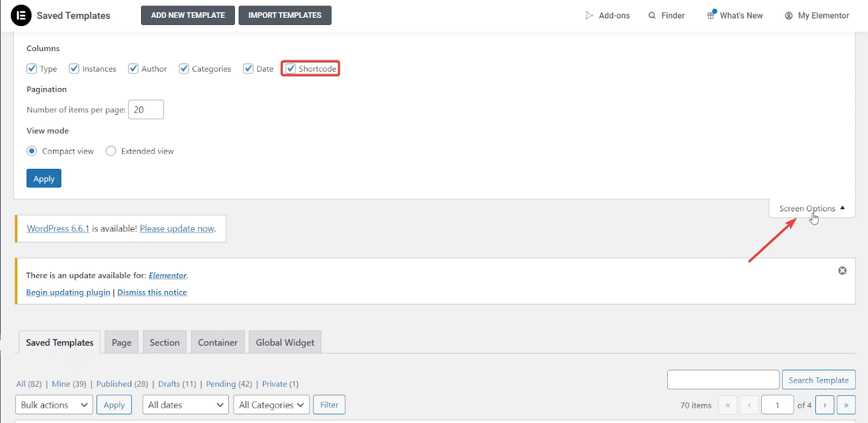
Task: Click the My Elementor user icon
Action: pyautogui.click(x=789, y=16)
